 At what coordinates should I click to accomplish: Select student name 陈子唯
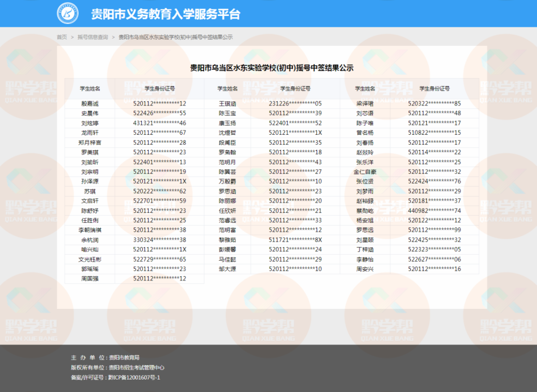[365, 123]
